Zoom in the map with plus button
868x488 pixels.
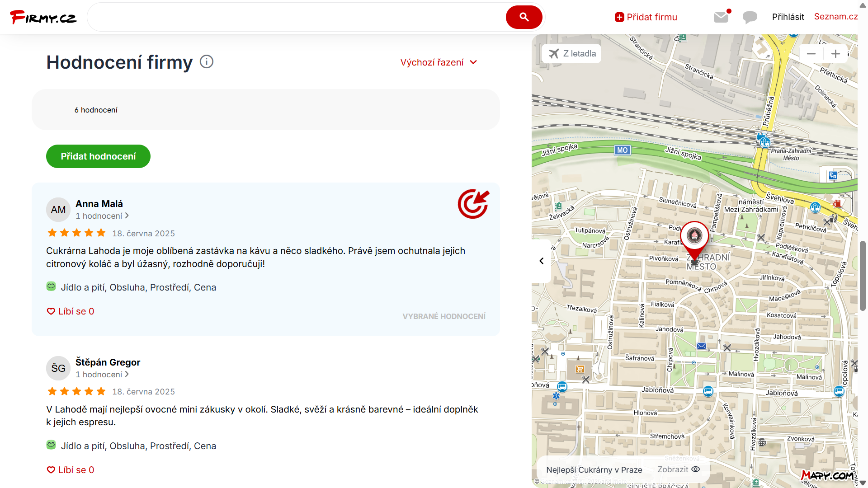click(835, 54)
